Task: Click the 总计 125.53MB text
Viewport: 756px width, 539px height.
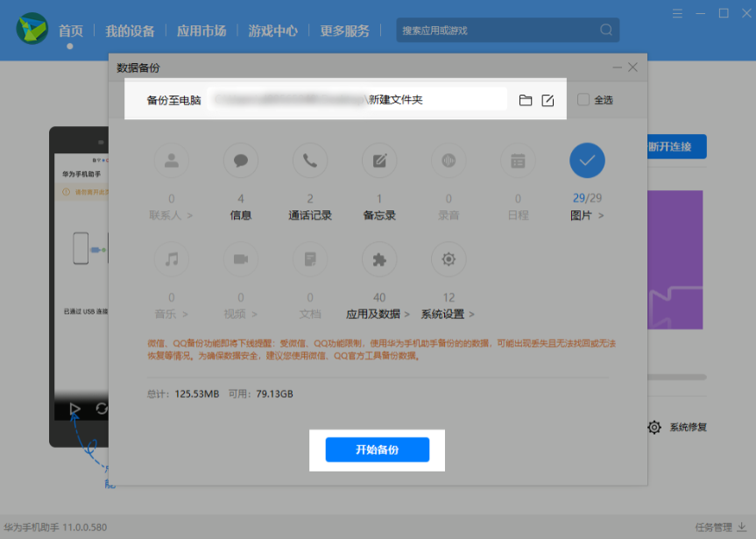Action: point(183,394)
